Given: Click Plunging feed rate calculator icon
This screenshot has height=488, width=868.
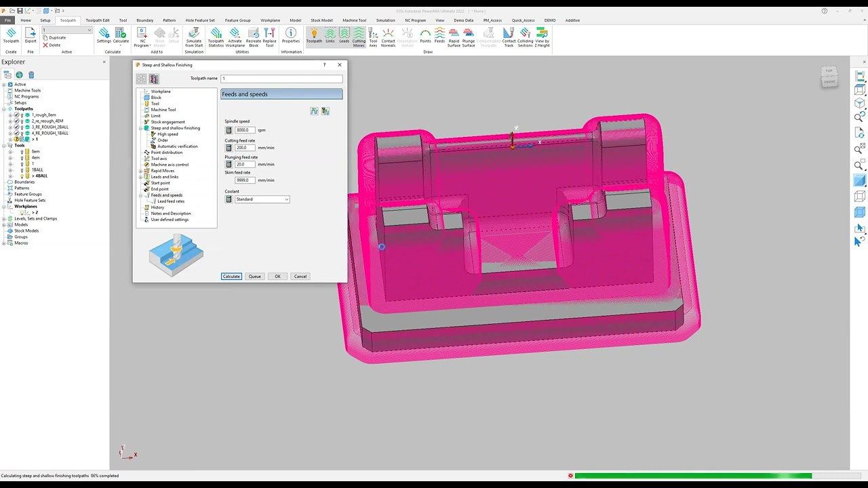Looking at the screenshot, I should [x=229, y=164].
